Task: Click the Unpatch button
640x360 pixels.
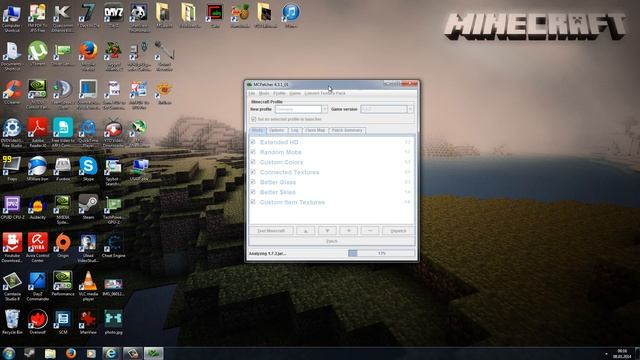Action: (x=398, y=231)
